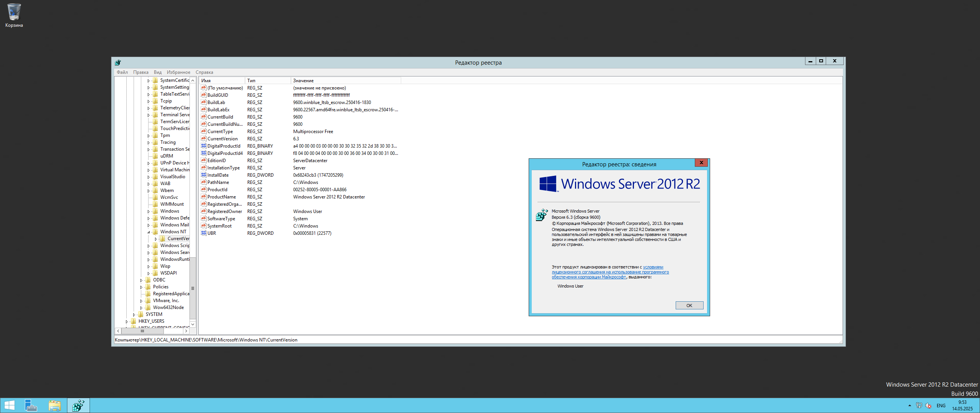This screenshot has height=413, width=980.
Task: Open the Избранное menu
Action: click(x=178, y=72)
